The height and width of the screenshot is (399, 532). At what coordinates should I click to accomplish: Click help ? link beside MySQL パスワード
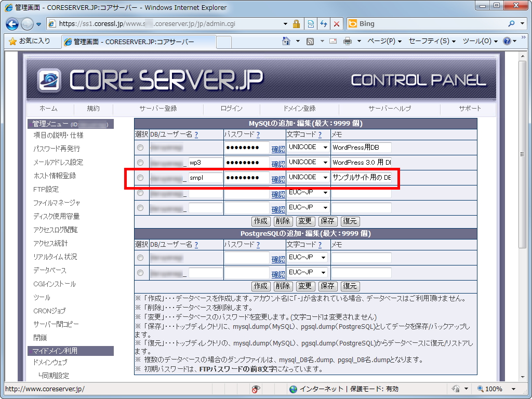[258, 135]
